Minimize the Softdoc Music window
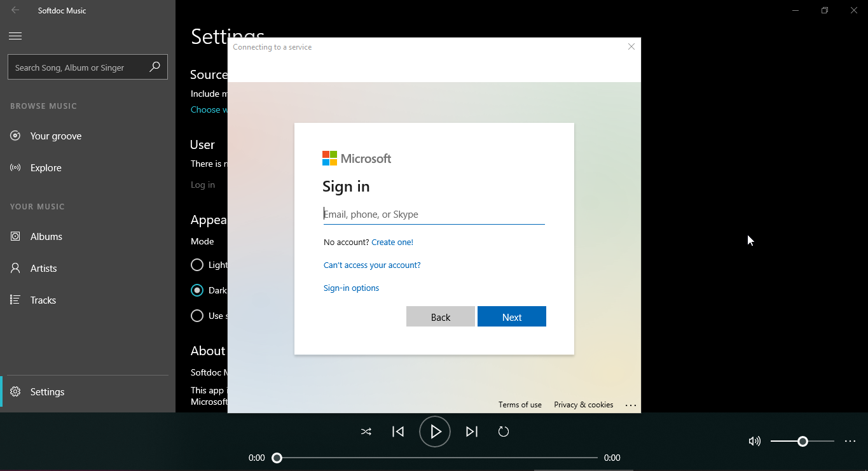 pos(796,10)
